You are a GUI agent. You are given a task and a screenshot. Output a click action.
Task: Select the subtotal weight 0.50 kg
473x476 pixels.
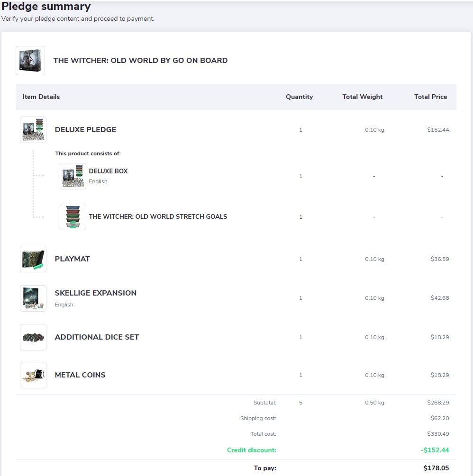pos(374,403)
